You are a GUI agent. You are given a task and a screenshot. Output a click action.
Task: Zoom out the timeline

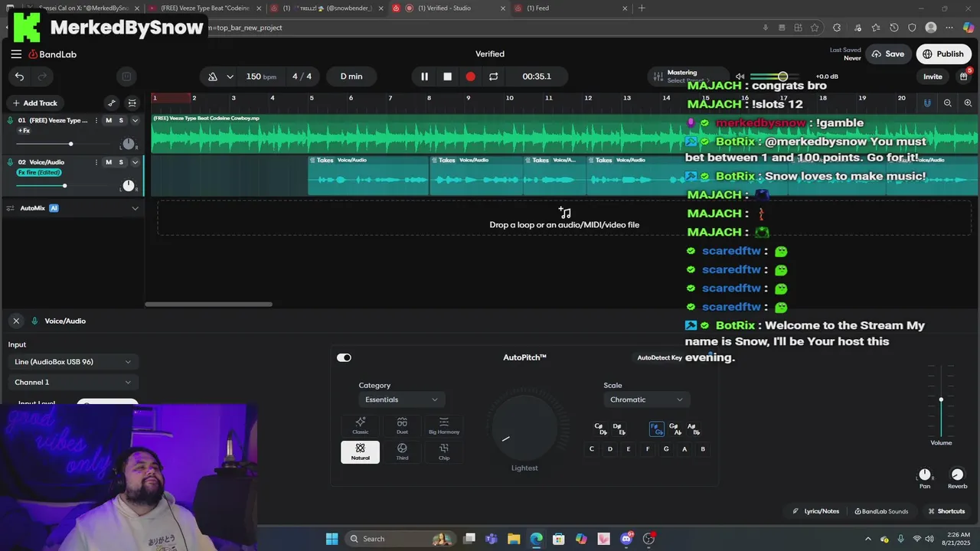click(x=948, y=103)
